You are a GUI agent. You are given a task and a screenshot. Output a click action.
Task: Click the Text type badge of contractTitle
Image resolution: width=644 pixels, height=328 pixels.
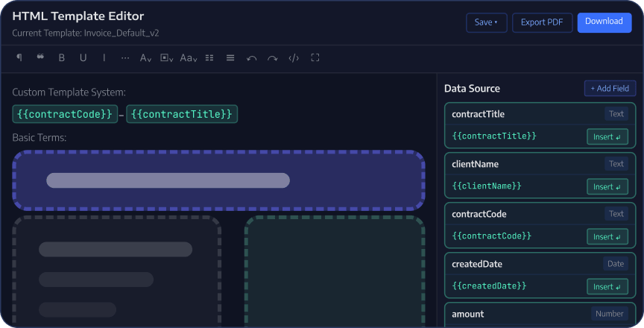616,114
